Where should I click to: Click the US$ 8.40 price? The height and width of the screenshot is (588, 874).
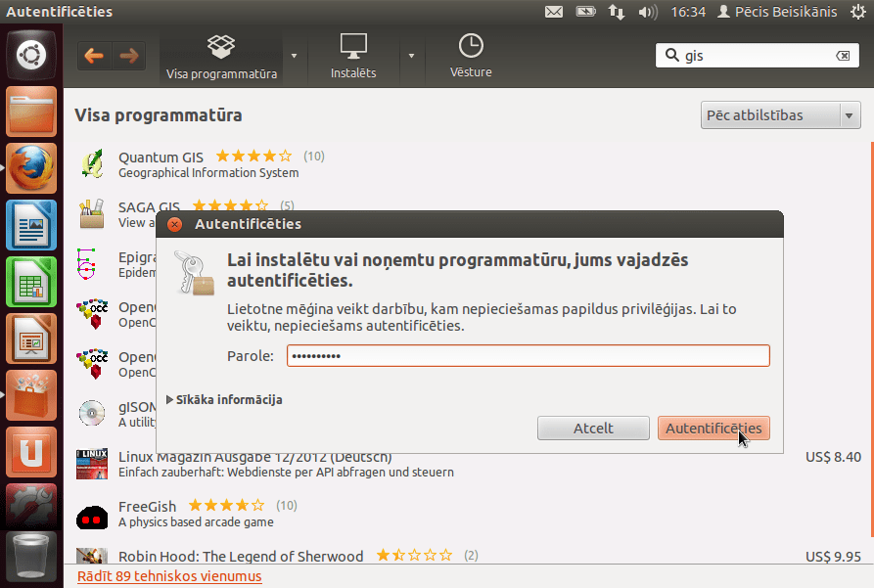click(833, 457)
